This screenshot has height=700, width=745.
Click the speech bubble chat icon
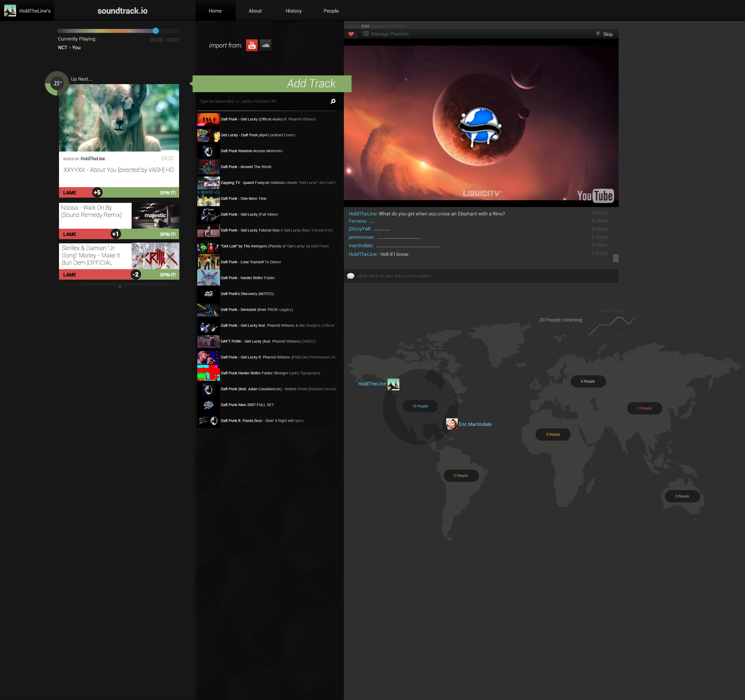(351, 276)
